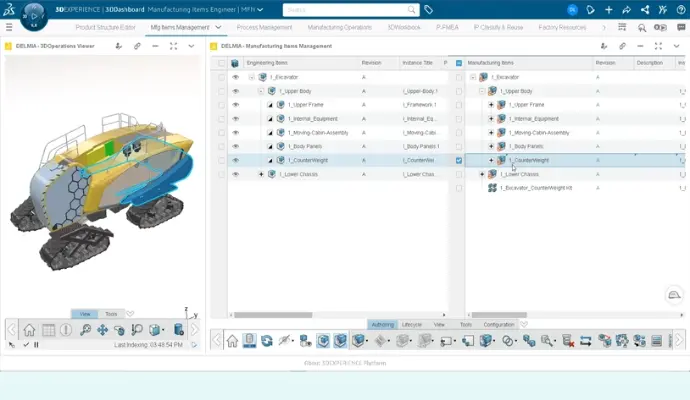Open the Tools tab in 3DOperations Viewer

tap(111, 314)
